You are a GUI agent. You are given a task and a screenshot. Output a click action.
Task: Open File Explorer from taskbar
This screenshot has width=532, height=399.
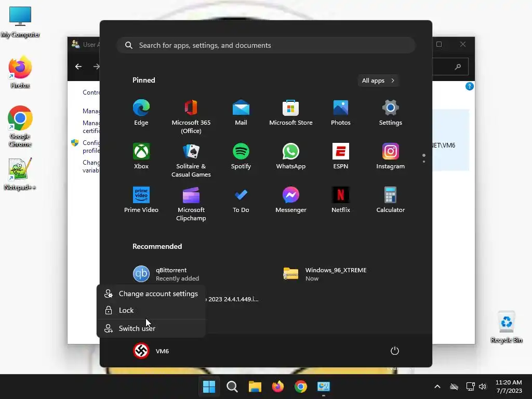point(255,387)
